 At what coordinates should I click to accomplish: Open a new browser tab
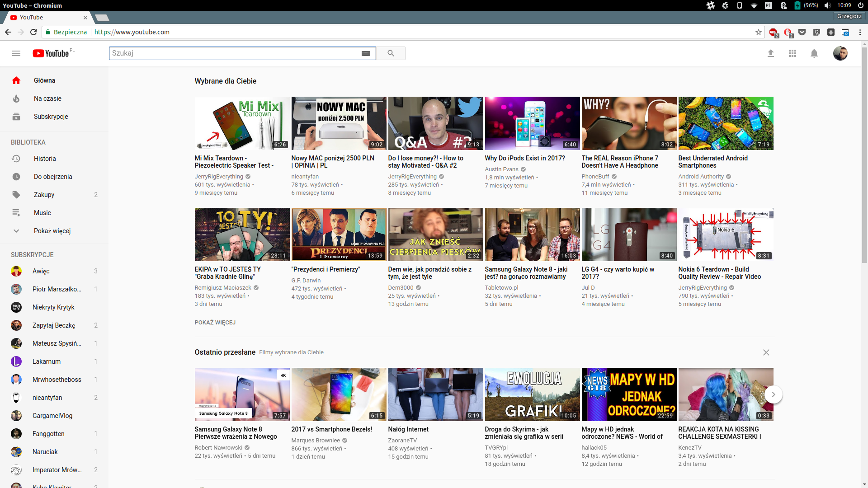pos(102,18)
